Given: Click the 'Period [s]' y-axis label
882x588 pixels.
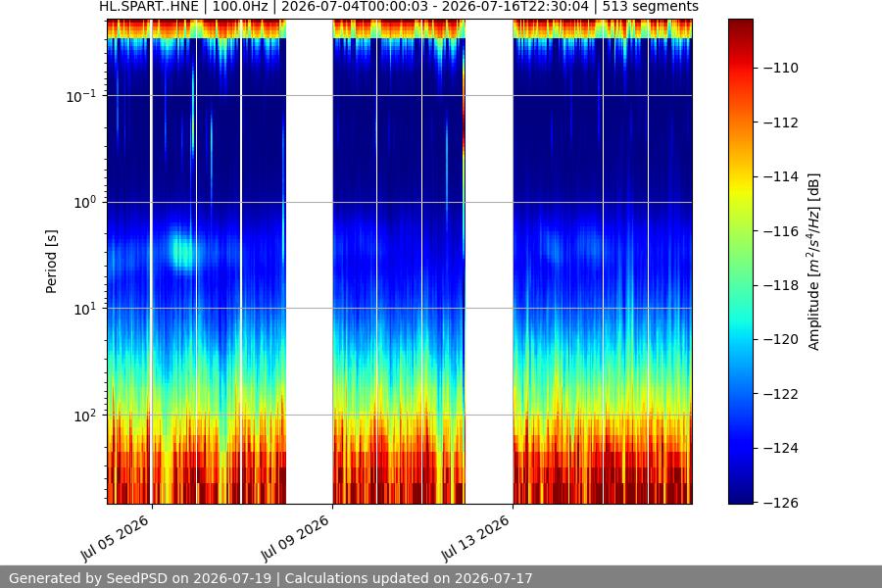Looking at the screenshot, I should click(51, 262).
